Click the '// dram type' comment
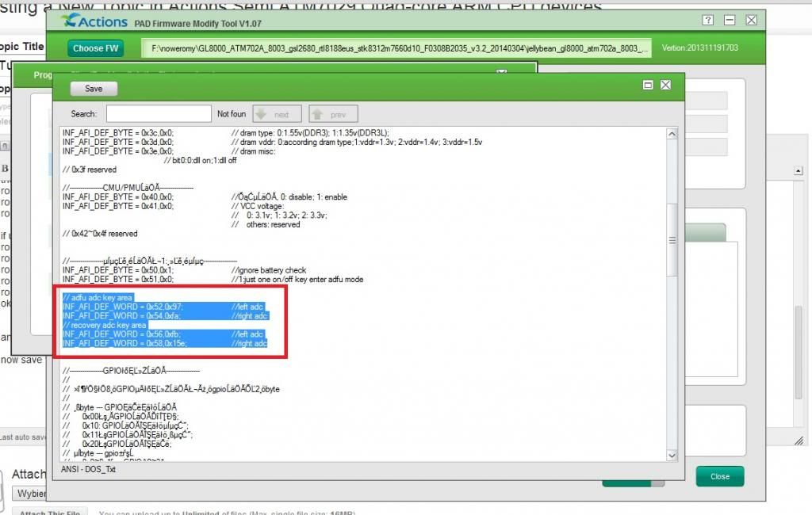Image resolution: width=812 pixels, height=515 pixels. (x=310, y=133)
